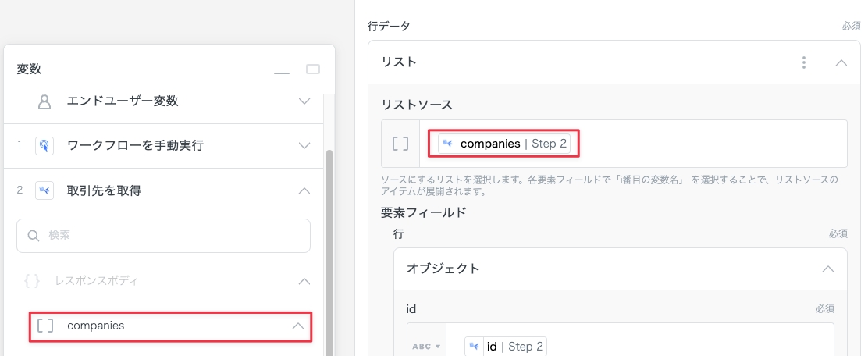Open the ABC type dropdown for id
The height and width of the screenshot is (356, 868).
(x=426, y=346)
